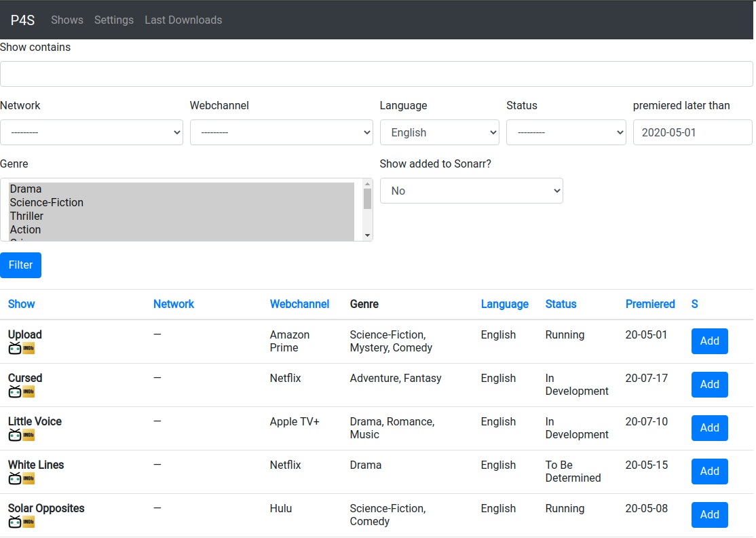Open TVmaze icon under Little Voice
The height and width of the screenshot is (538, 756).
coord(15,435)
